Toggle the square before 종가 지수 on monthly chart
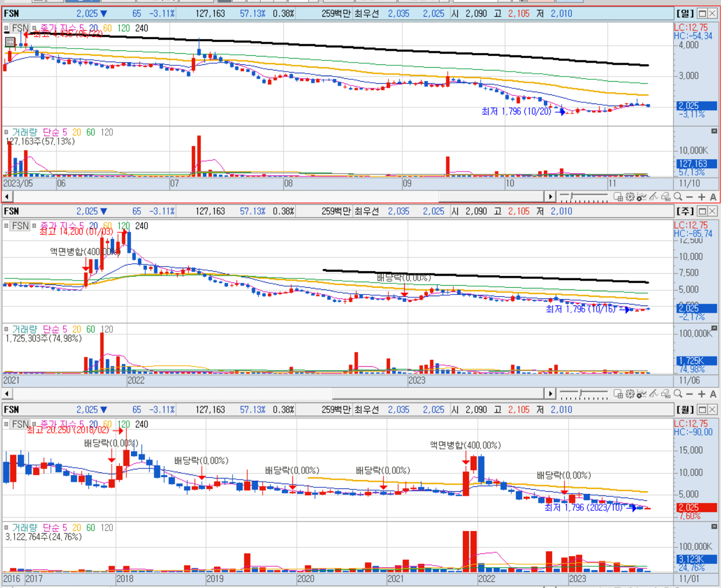The image size is (721, 588). click(35, 424)
